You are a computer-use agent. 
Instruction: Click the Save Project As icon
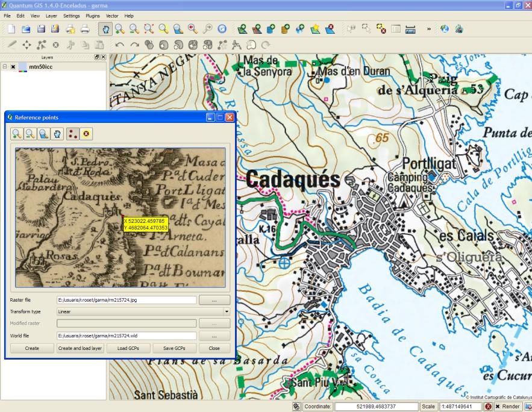(55, 29)
